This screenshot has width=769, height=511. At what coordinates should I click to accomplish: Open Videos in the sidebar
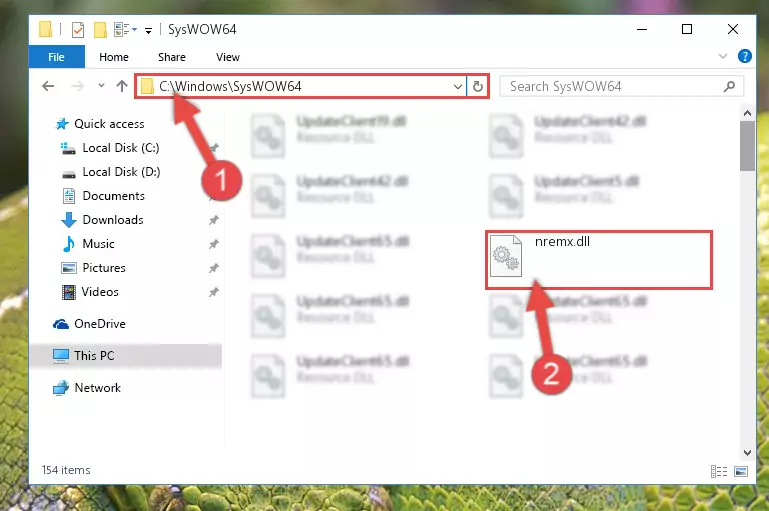(x=90, y=292)
